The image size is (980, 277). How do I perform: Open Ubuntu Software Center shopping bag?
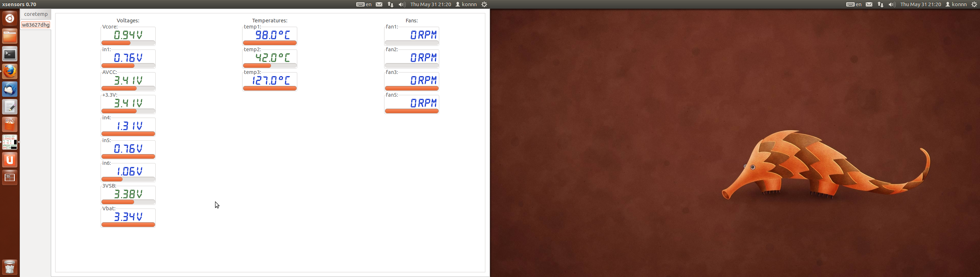click(10, 124)
